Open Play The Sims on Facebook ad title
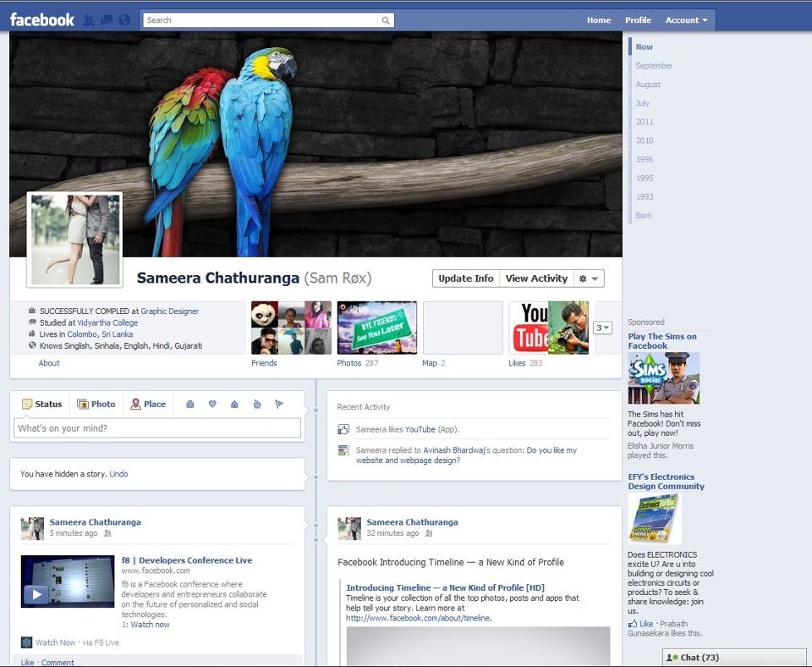Image resolution: width=812 pixels, height=667 pixels. 662,341
